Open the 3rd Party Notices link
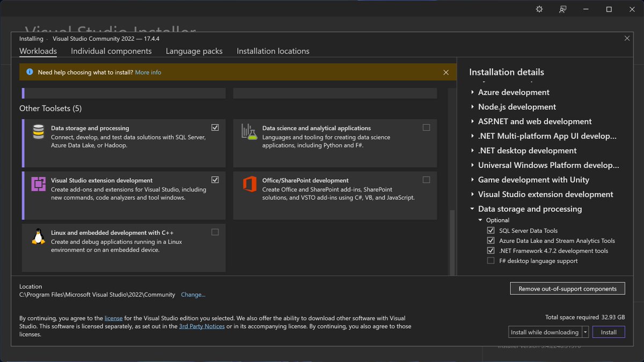 coord(202,326)
